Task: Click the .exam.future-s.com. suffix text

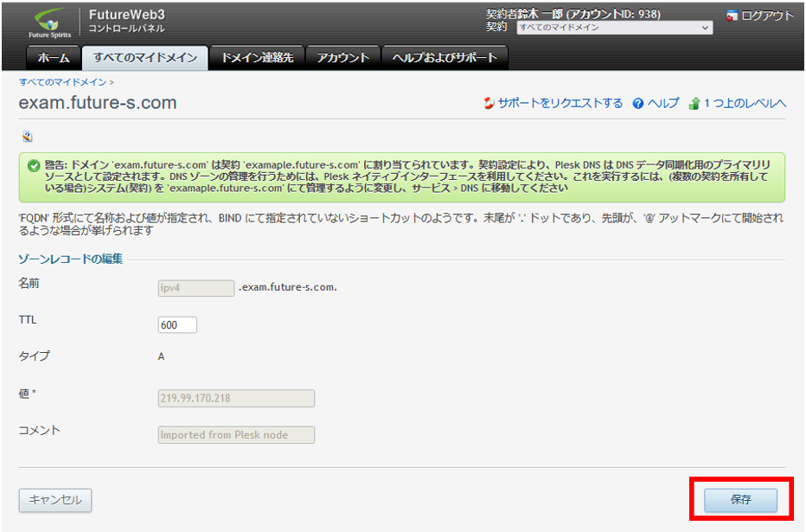Action: click(287, 287)
